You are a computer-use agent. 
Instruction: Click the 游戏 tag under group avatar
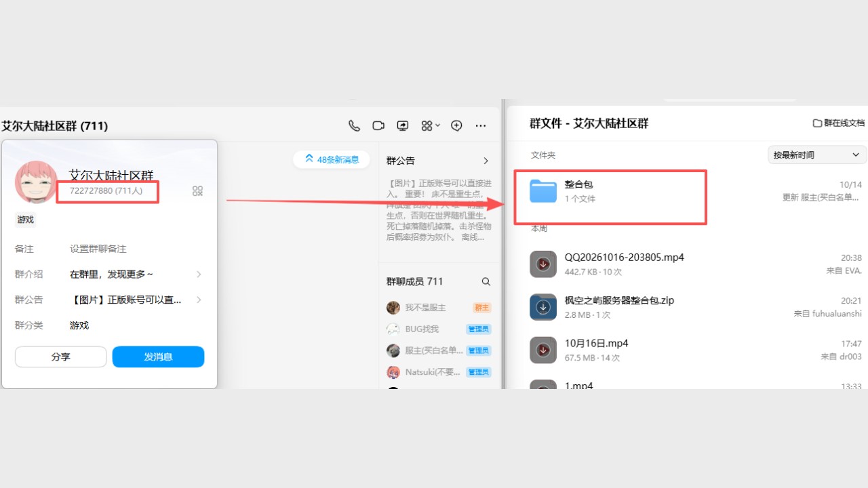coord(25,220)
